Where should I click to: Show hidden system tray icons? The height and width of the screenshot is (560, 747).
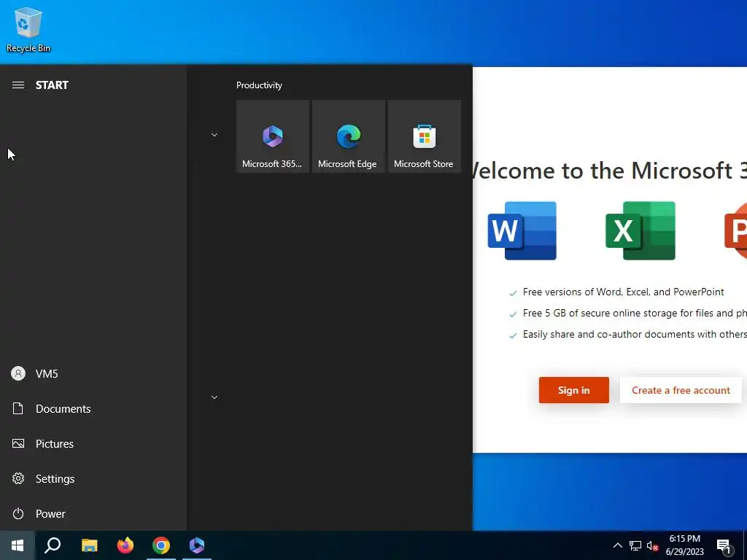click(617, 545)
